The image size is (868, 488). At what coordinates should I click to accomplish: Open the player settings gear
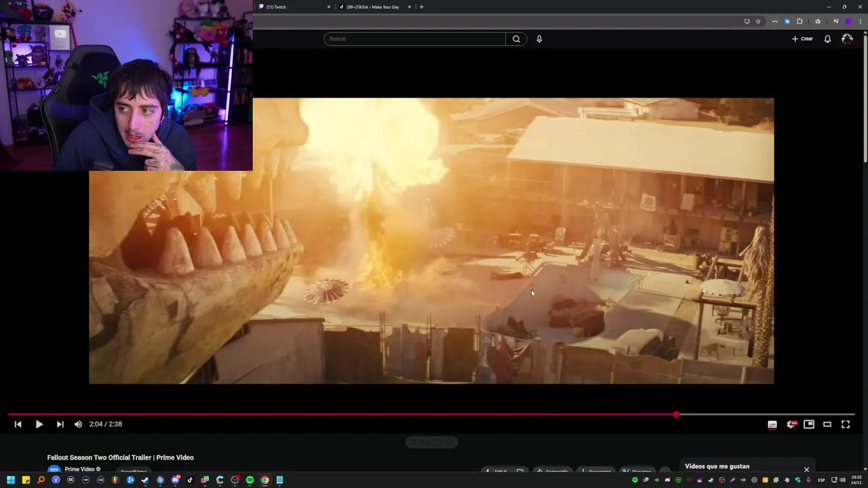pos(791,424)
